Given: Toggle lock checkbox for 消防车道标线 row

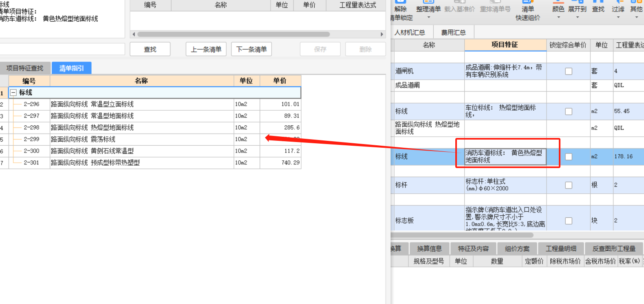Looking at the screenshot, I should click(x=569, y=157).
